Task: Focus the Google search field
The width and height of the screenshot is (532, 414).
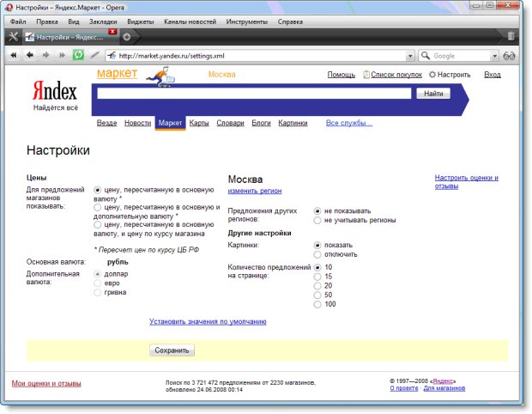Action: point(461,56)
